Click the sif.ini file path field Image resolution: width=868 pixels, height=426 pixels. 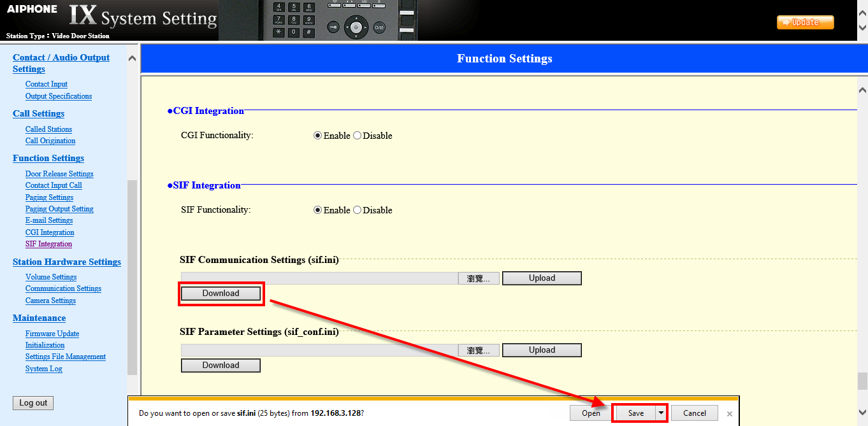[319, 278]
